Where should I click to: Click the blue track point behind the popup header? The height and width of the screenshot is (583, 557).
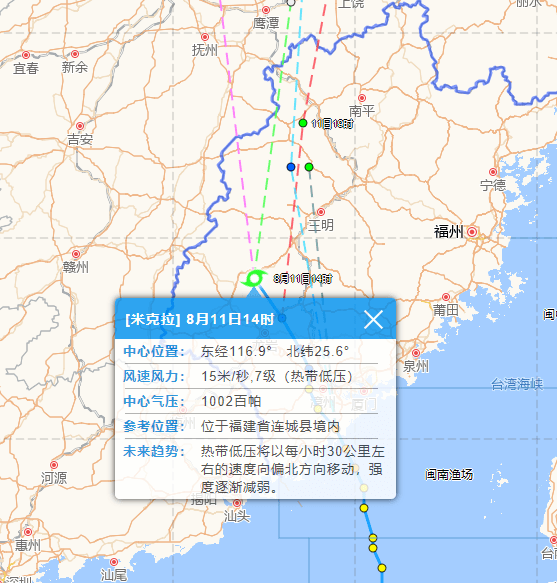coord(282,318)
